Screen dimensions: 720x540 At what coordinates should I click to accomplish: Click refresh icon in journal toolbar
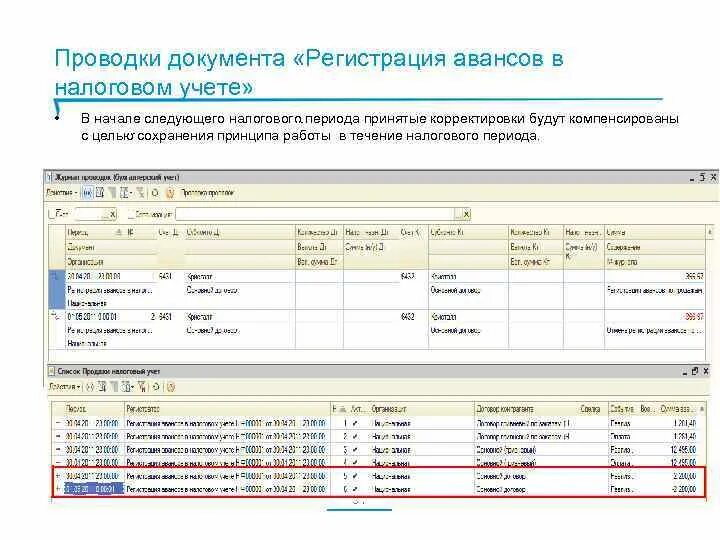click(x=155, y=193)
